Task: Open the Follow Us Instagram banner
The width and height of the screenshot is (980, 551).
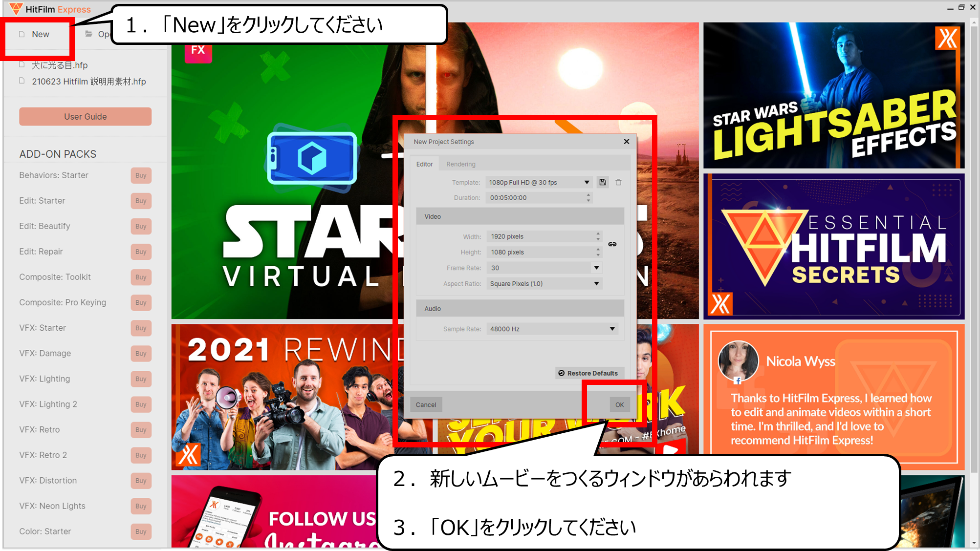Action: (275, 511)
